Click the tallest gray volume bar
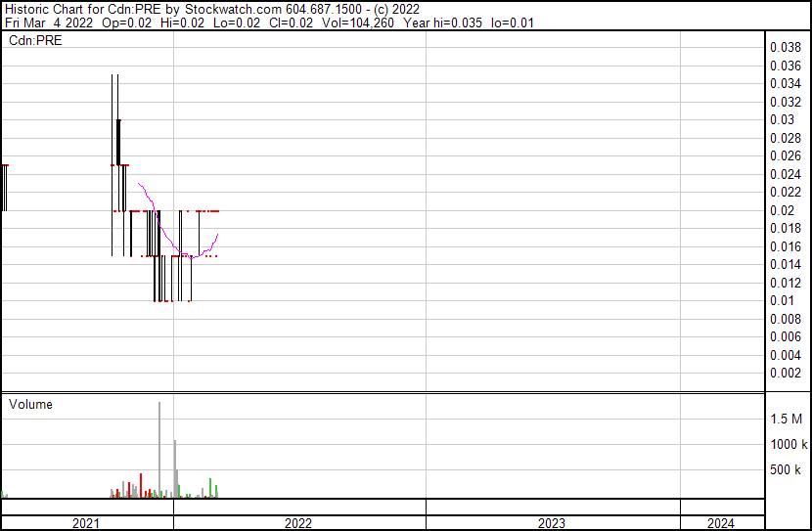812x531 pixels. point(159,450)
